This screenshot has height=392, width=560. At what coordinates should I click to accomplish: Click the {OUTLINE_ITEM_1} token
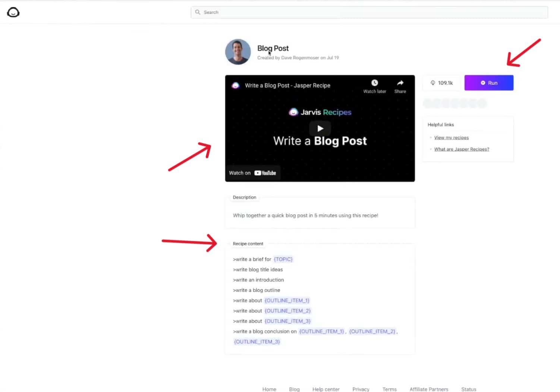coord(287,300)
